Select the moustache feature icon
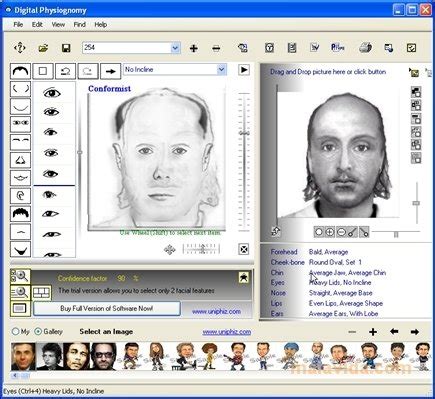Image resolution: width=435 pixels, height=399 pixels. [21, 231]
